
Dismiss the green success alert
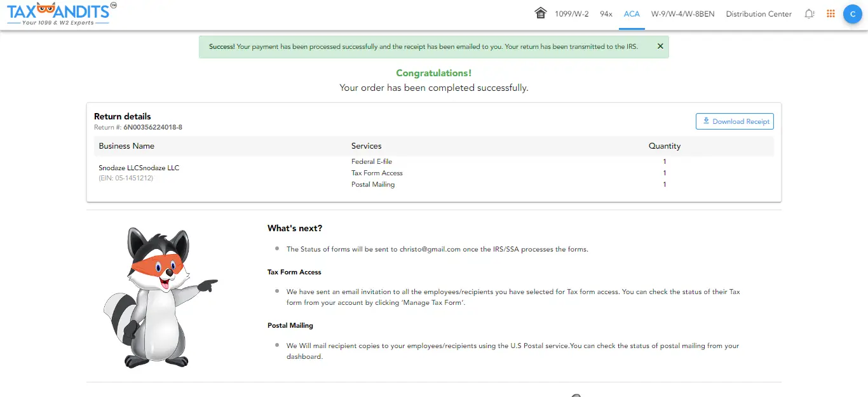point(660,46)
